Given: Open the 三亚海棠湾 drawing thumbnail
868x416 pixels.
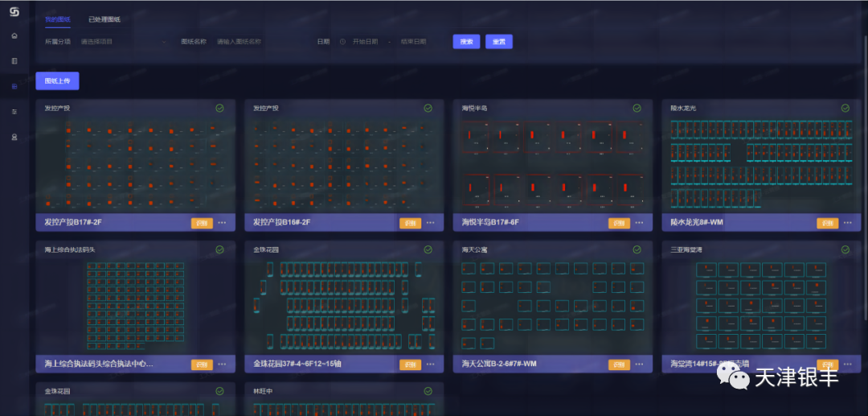Looking at the screenshot, I should pos(761,307).
